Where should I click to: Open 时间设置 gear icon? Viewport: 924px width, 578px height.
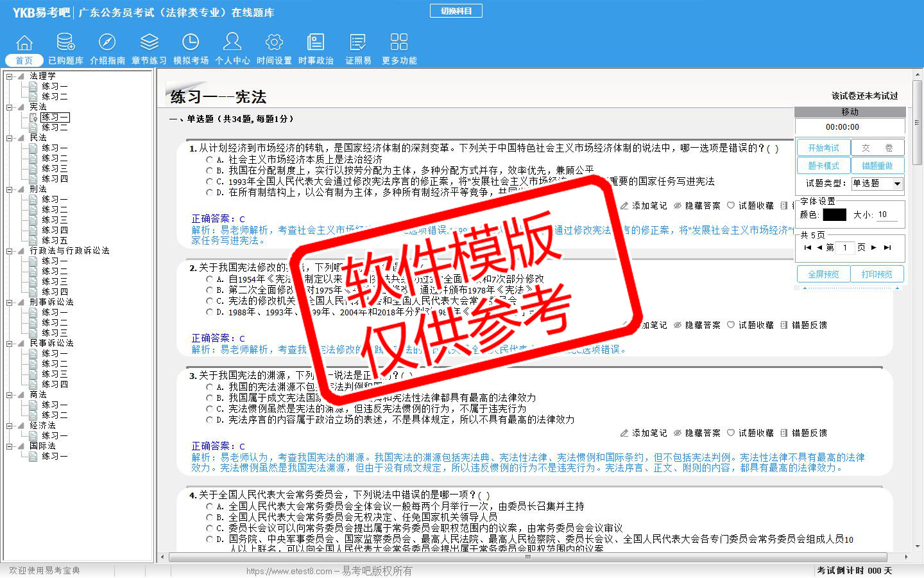point(274,42)
